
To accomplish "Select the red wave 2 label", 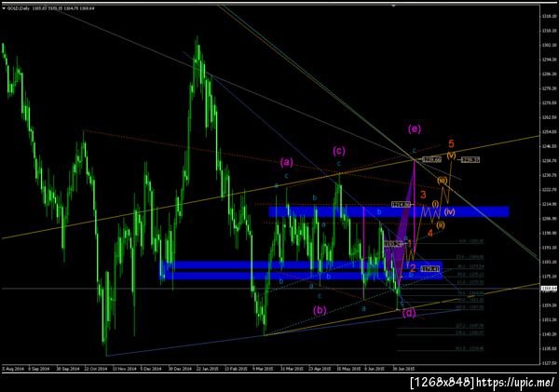I will pyautogui.click(x=413, y=268).
